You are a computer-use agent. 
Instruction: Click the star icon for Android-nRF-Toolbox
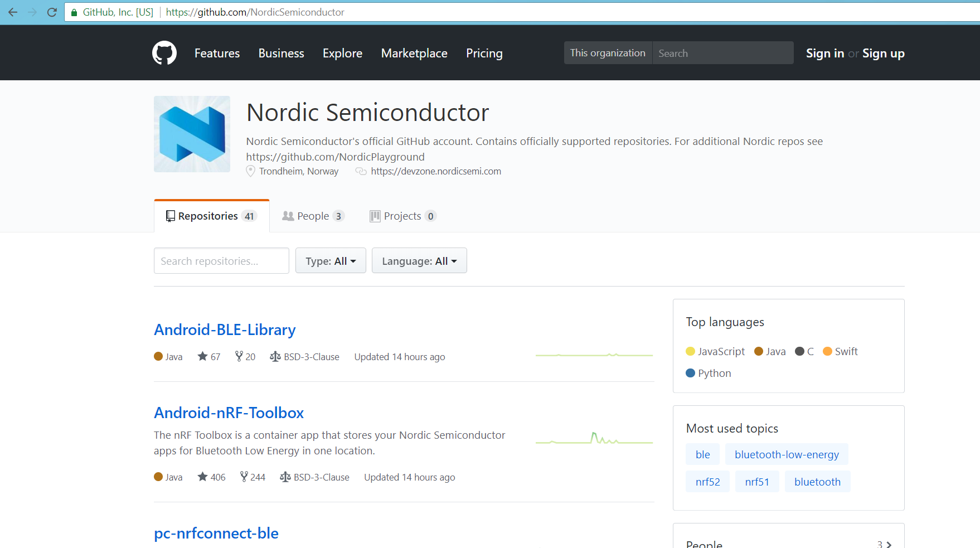(202, 477)
